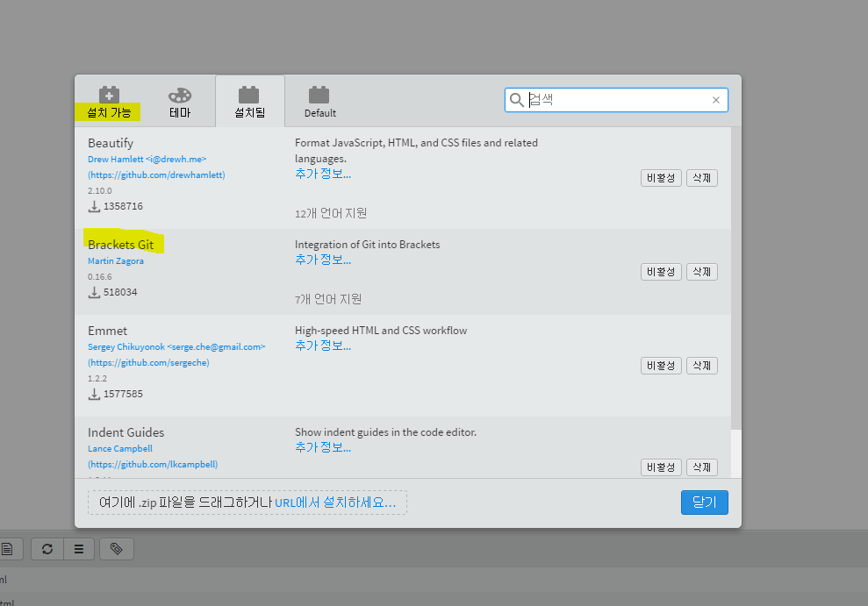The height and width of the screenshot is (606, 868).
Task: Click the Emmet extension title
Action: 107,331
